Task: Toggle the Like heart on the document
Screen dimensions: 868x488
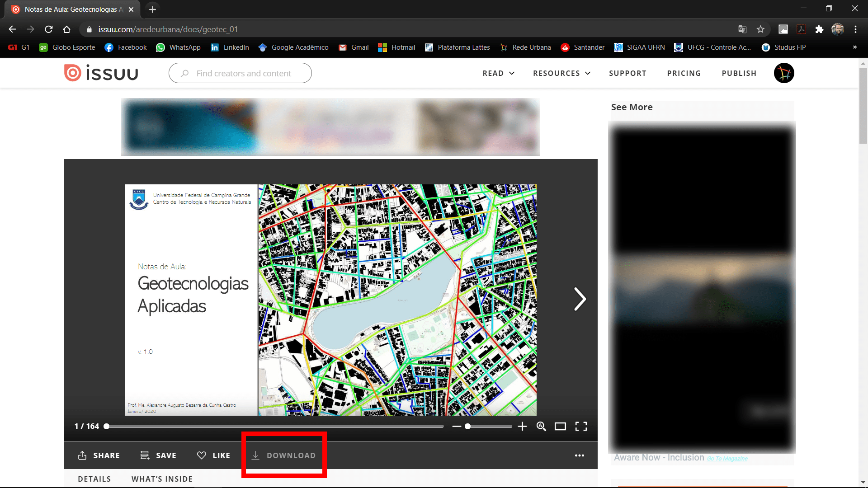Action: click(213, 455)
